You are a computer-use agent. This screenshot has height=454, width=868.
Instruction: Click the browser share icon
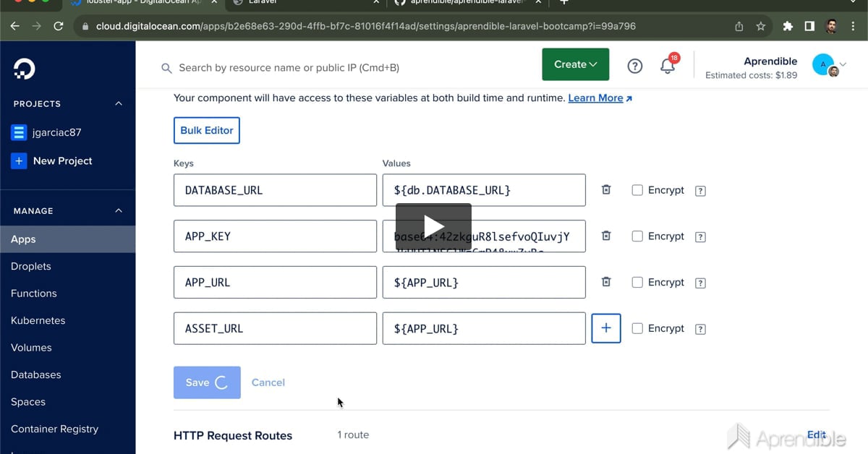(739, 26)
